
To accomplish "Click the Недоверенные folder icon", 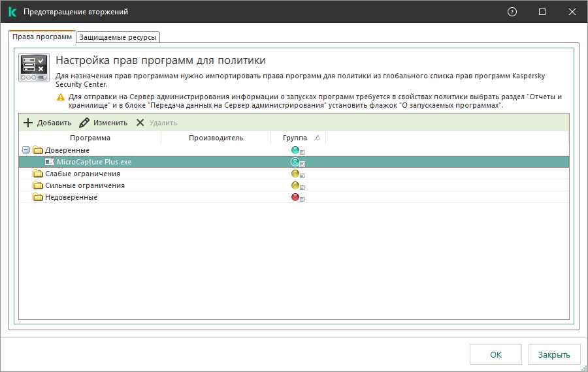I will (38, 198).
